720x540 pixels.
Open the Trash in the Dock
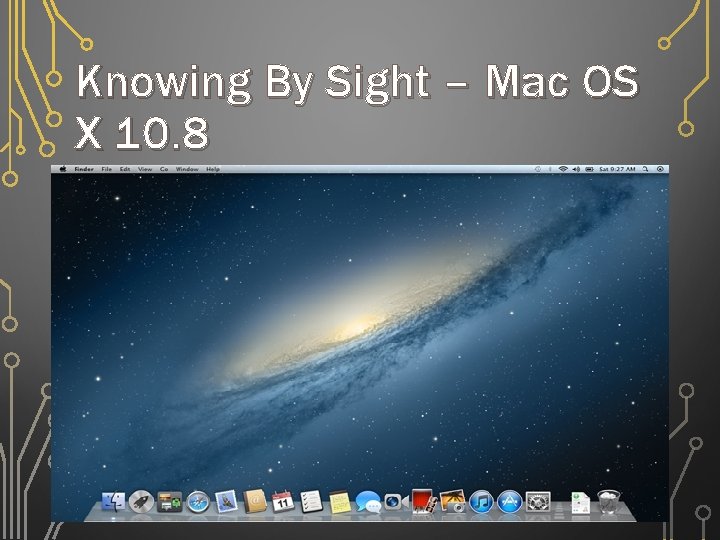coord(609,502)
